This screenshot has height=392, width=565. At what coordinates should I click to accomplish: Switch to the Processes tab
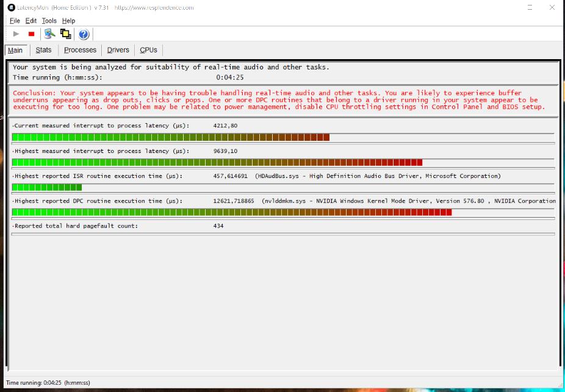tap(80, 50)
